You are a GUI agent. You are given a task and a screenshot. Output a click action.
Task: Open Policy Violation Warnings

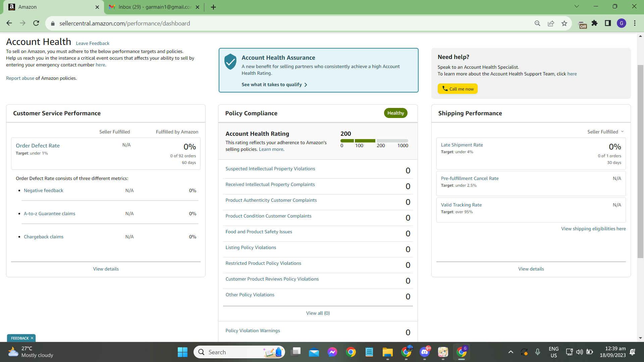pyautogui.click(x=253, y=330)
